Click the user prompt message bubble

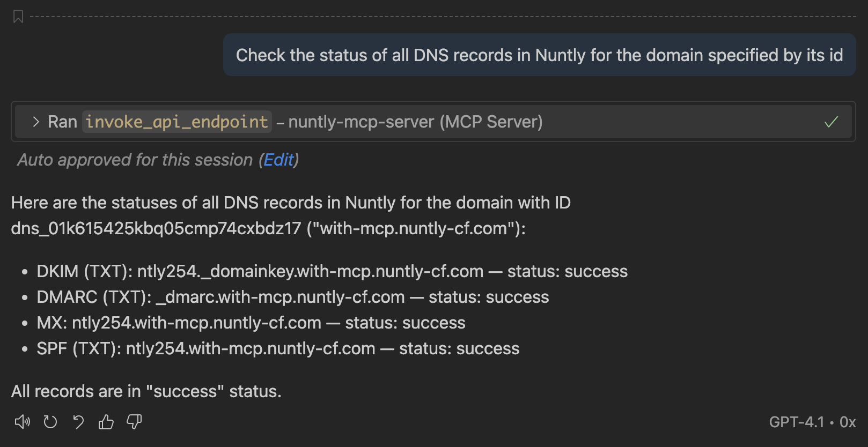point(539,55)
